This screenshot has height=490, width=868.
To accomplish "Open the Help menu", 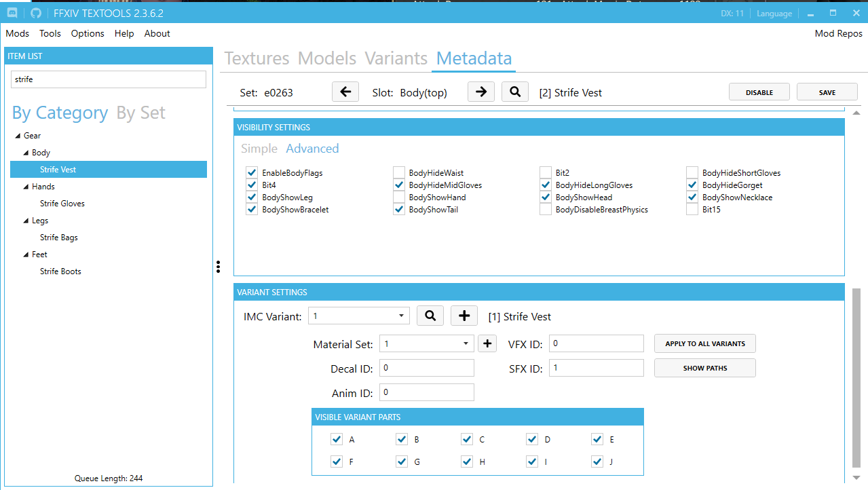I will pyautogui.click(x=124, y=33).
